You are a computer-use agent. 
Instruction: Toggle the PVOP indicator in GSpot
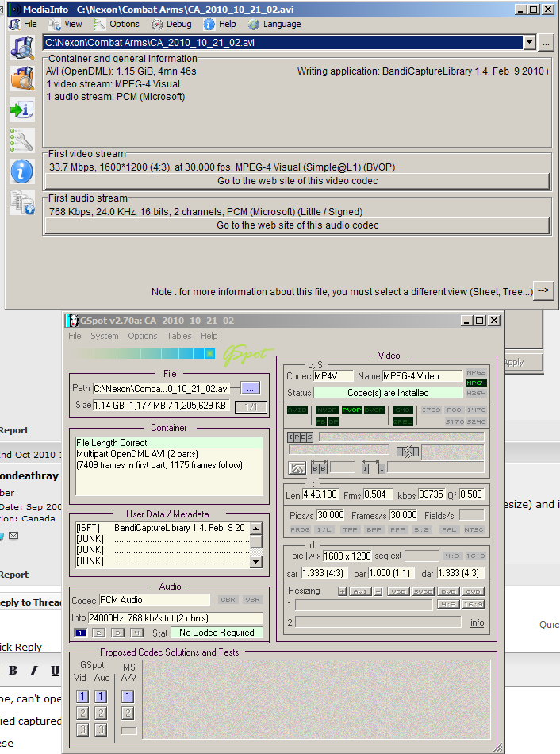(x=351, y=410)
